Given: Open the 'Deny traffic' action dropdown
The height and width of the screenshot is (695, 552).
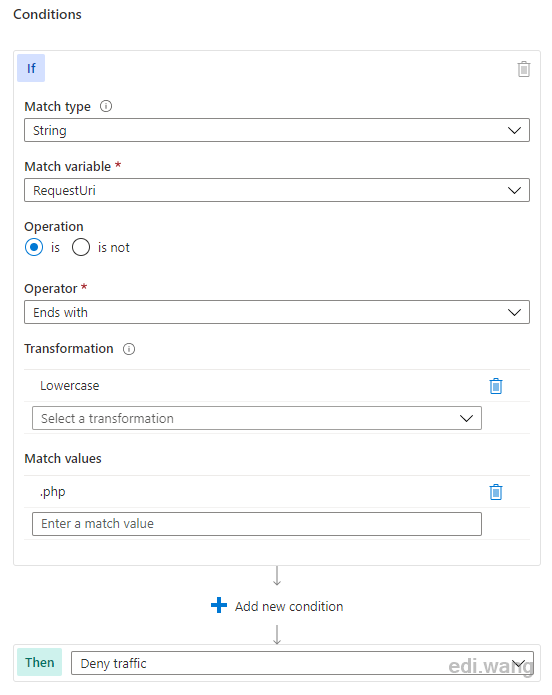Looking at the screenshot, I should tap(302, 663).
